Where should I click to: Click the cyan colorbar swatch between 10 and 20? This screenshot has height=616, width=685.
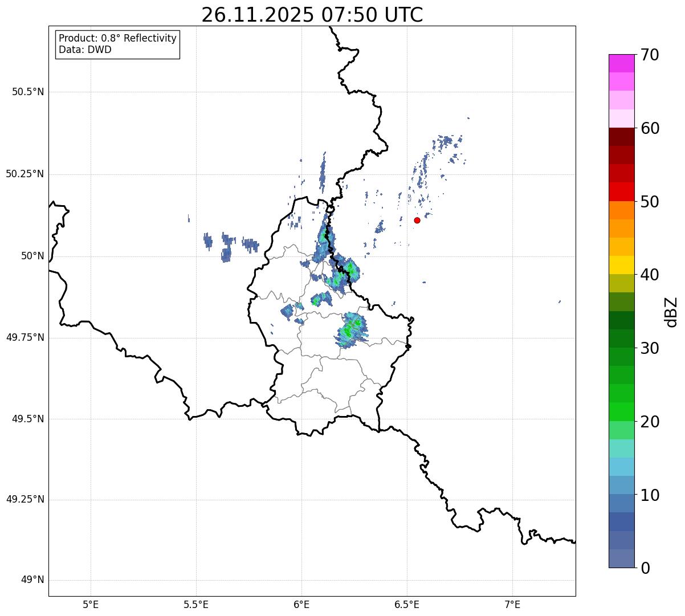coord(621,467)
